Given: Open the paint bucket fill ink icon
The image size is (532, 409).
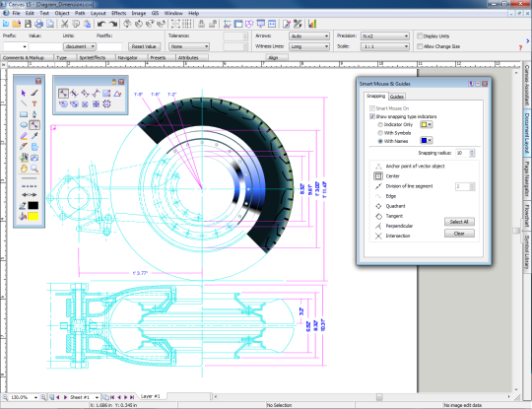Looking at the screenshot, I should coord(23,216).
